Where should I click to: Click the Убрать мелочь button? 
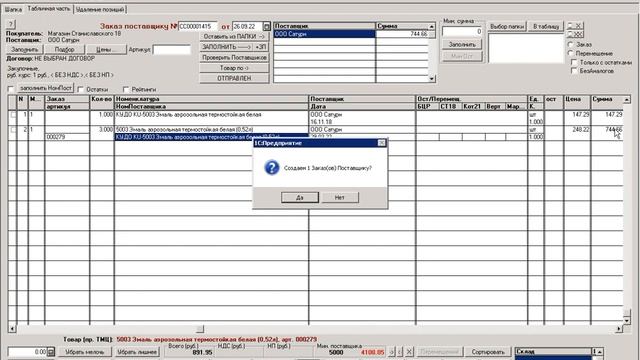tap(85, 352)
